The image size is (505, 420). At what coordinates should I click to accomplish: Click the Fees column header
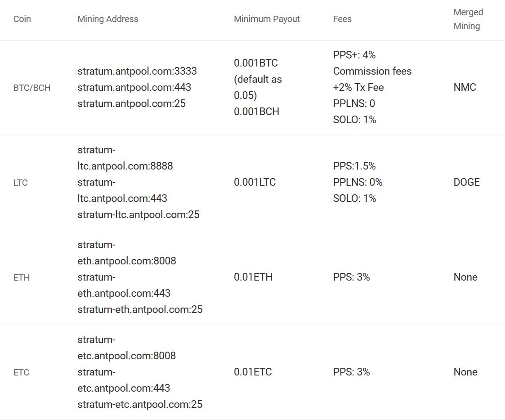pos(342,19)
